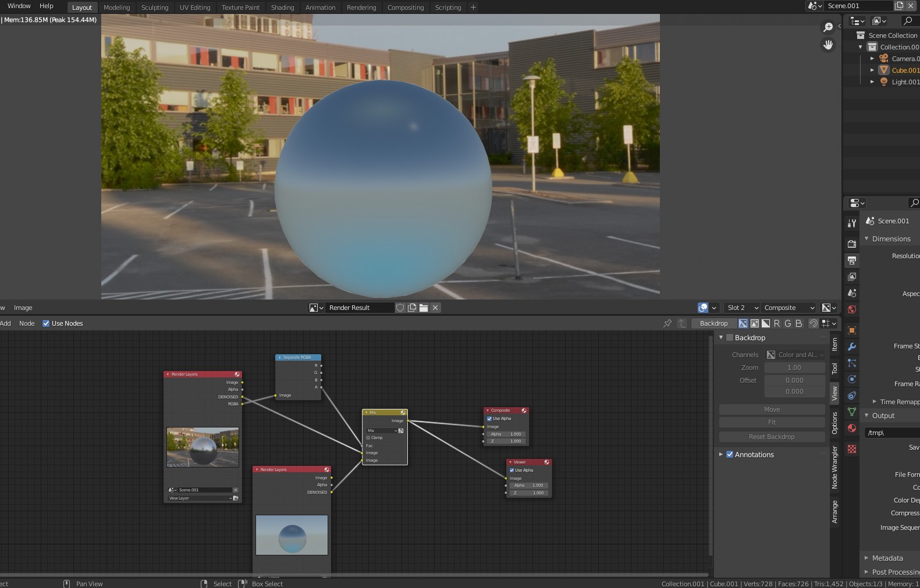
Task: Pin the node tree with pin icon
Action: (667, 323)
